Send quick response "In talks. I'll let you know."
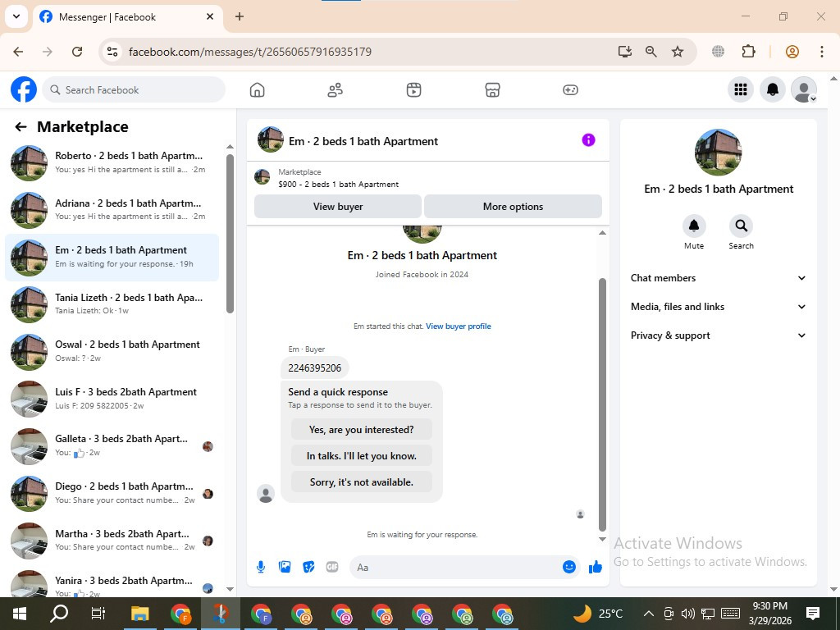 click(x=362, y=456)
